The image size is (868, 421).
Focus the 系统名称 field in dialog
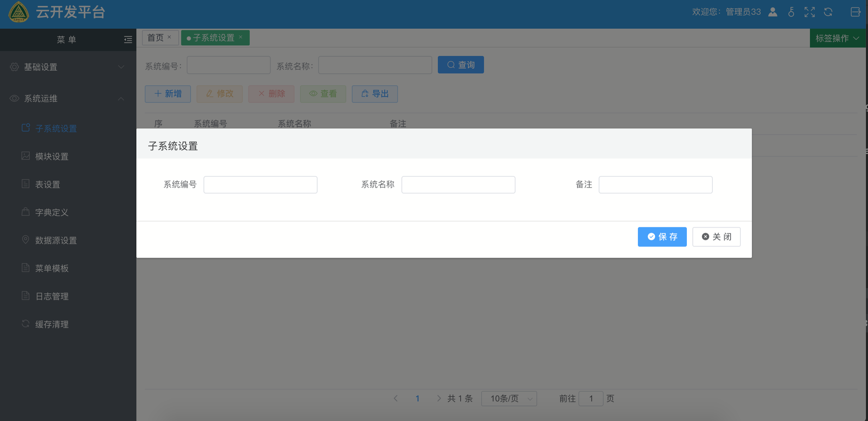point(458,185)
